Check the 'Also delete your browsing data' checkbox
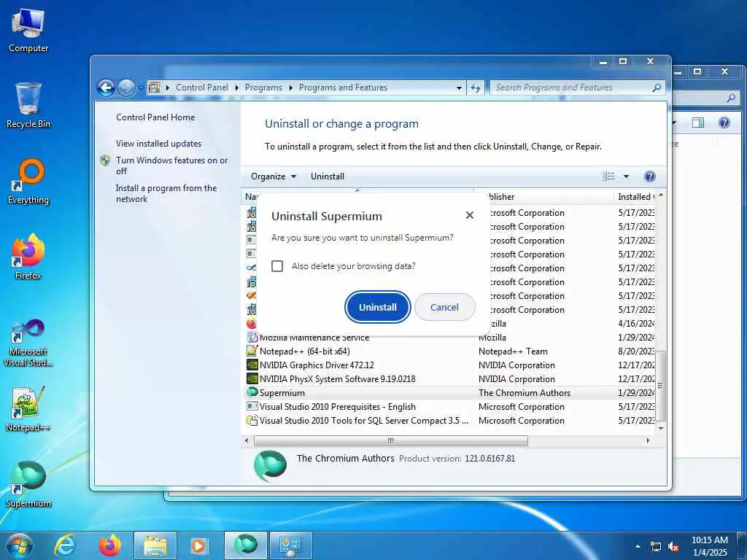 click(x=277, y=266)
